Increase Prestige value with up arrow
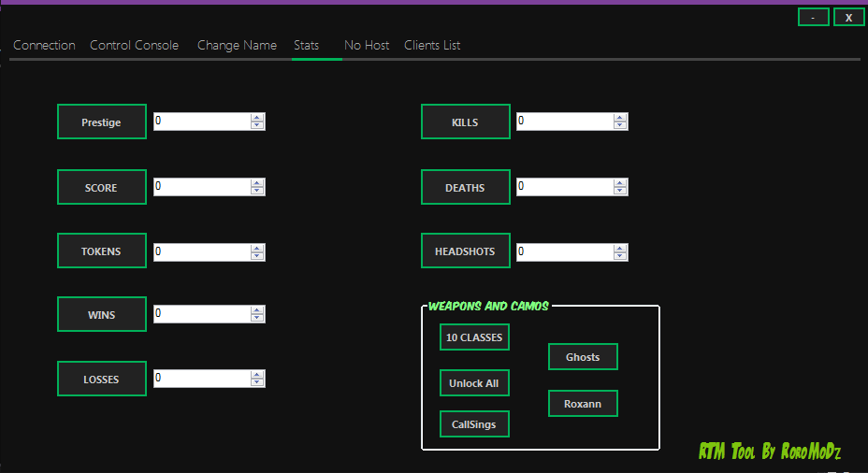Screen dimensions: 868x473 coord(257,118)
